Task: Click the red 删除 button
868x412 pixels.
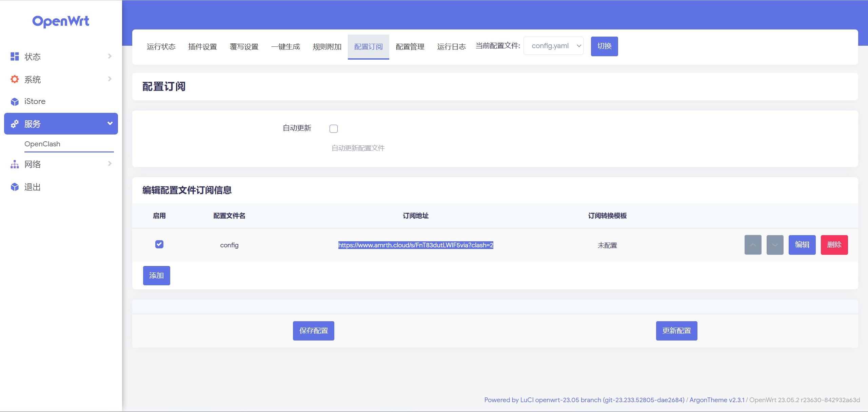Action: click(834, 245)
